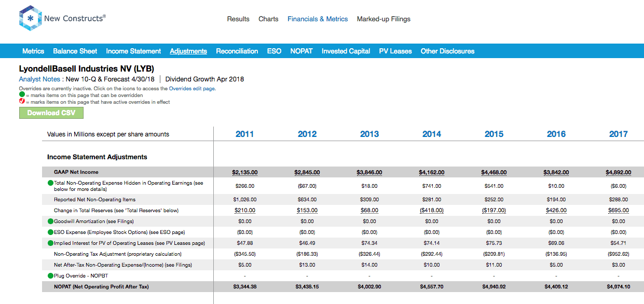Screen dimensions: 644x304
Task: Select the Non-Operating Tax Adjustment row label
Action: click(118, 254)
